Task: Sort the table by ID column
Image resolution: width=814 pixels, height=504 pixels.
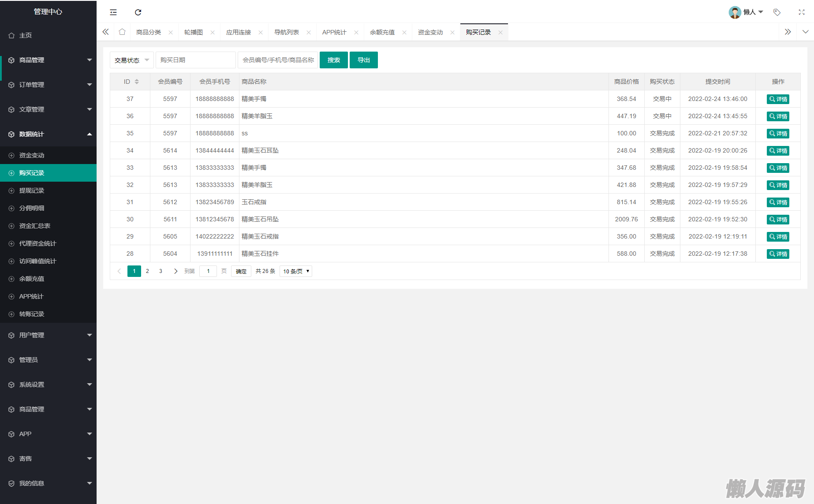Action: [137, 82]
